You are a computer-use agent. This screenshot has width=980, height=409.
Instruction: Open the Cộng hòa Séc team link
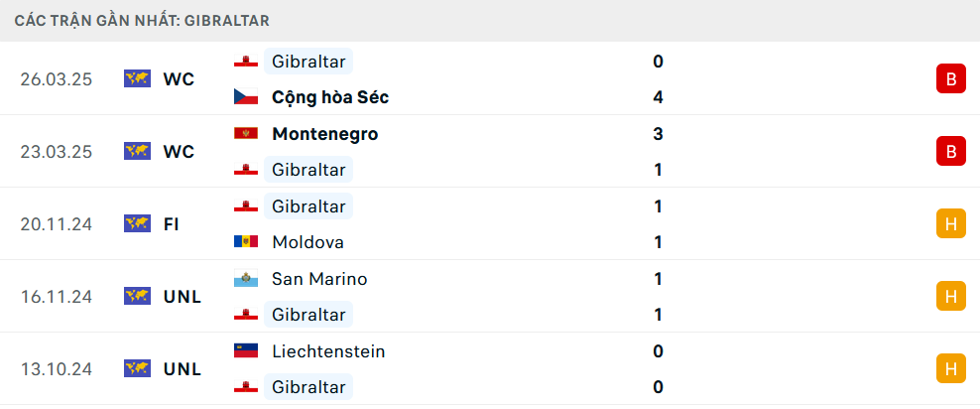330,97
